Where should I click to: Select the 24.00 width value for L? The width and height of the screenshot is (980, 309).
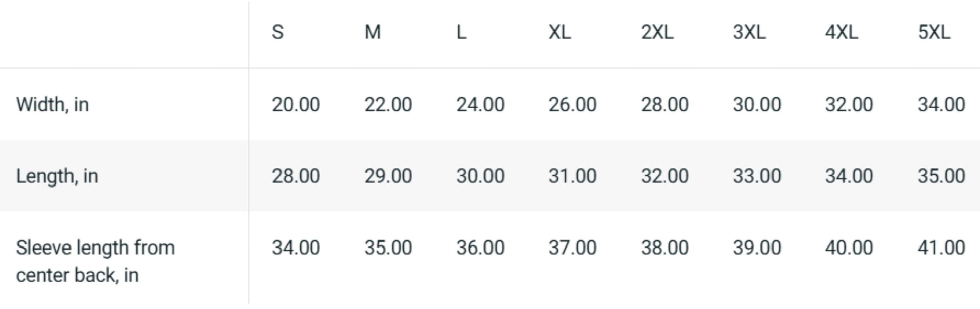(x=480, y=105)
